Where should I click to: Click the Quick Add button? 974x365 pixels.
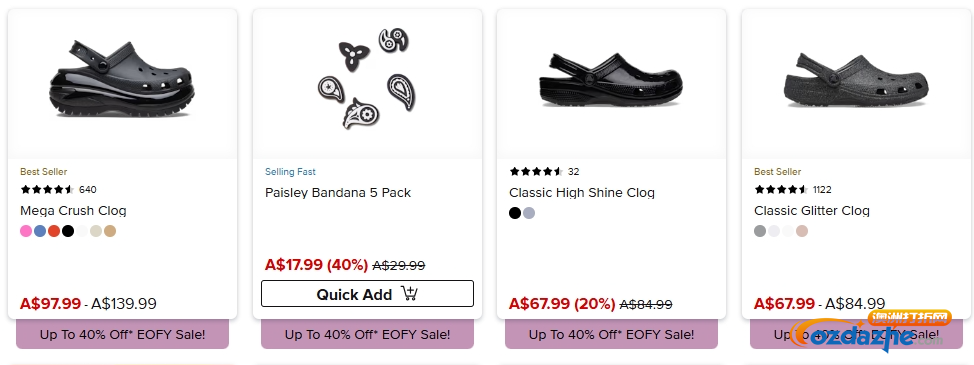[367, 294]
